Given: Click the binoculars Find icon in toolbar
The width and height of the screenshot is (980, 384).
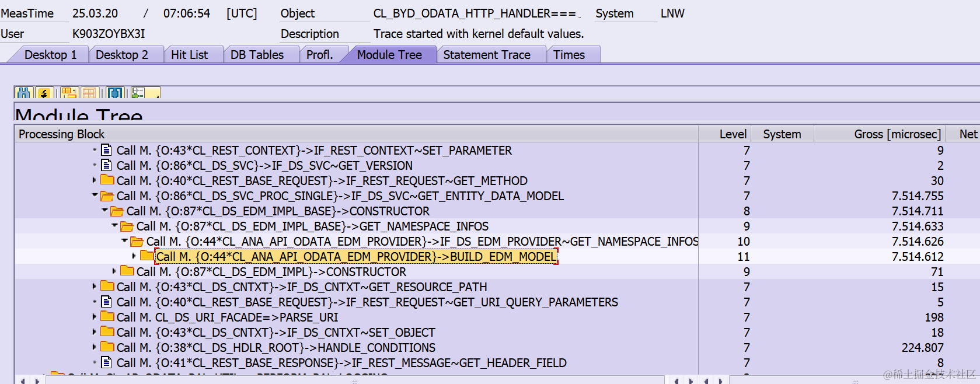Looking at the screenshot, I should tap(24, 93).
